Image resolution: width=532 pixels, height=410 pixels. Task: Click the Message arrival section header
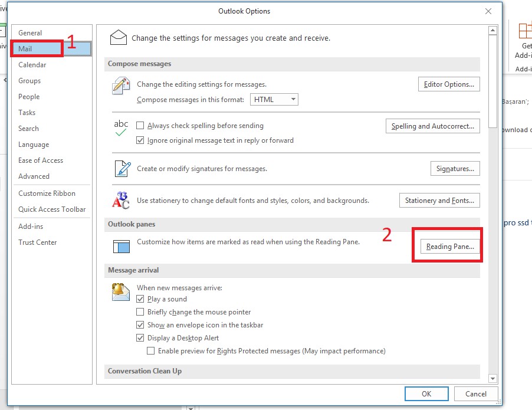[x=292, y=270]
